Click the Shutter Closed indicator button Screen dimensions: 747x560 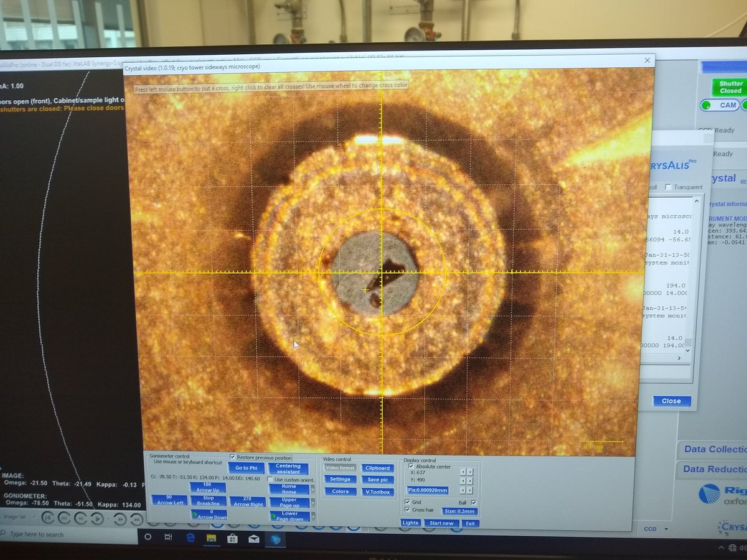coord(731,87)
